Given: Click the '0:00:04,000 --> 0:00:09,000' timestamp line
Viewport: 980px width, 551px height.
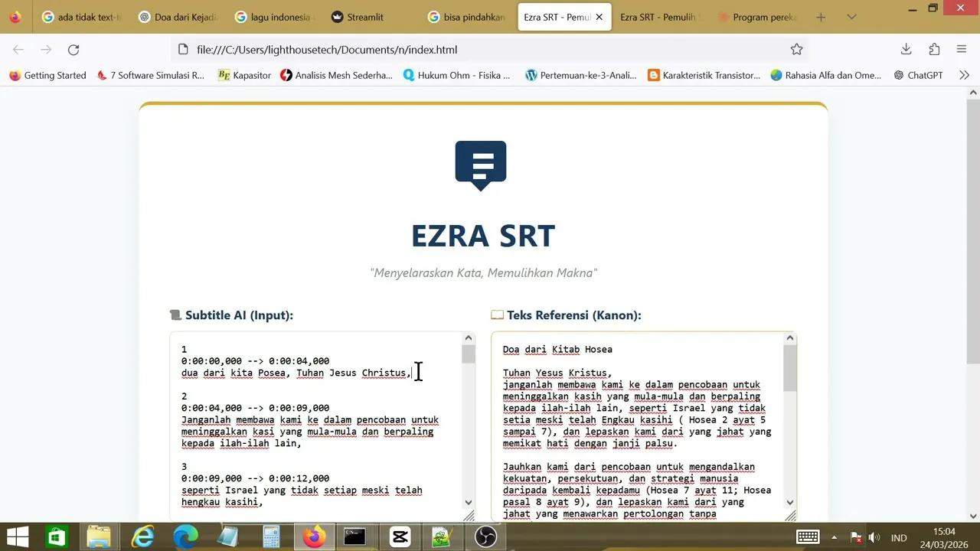Looking at the screenshot, I should pyautogui.click(x=255, y=408).
